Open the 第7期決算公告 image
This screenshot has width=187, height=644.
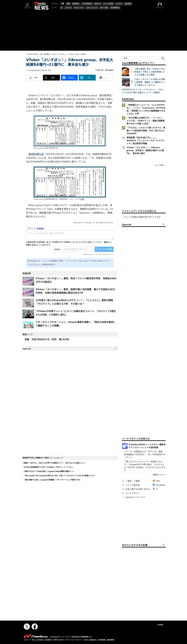click(70, 131)
